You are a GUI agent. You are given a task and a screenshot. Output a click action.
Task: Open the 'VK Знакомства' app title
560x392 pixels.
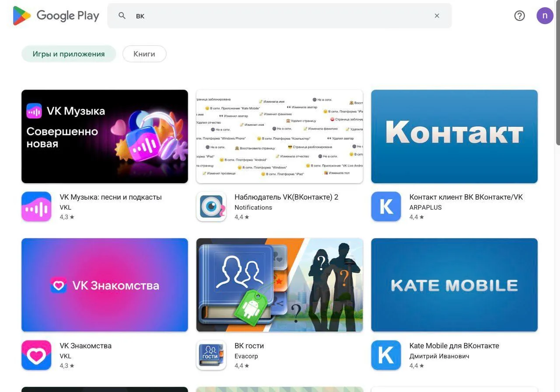click(x=85, y=346)
